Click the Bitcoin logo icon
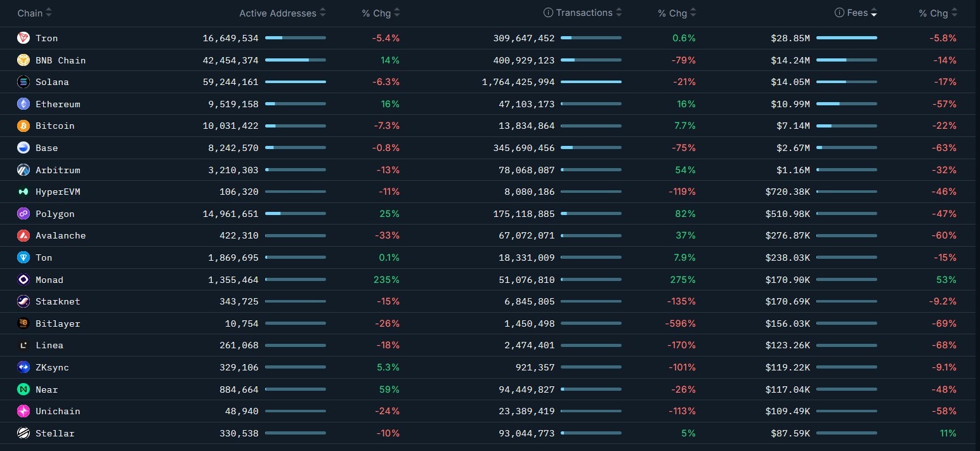This screenshot has height=451, width=980. tap(23, 126)
